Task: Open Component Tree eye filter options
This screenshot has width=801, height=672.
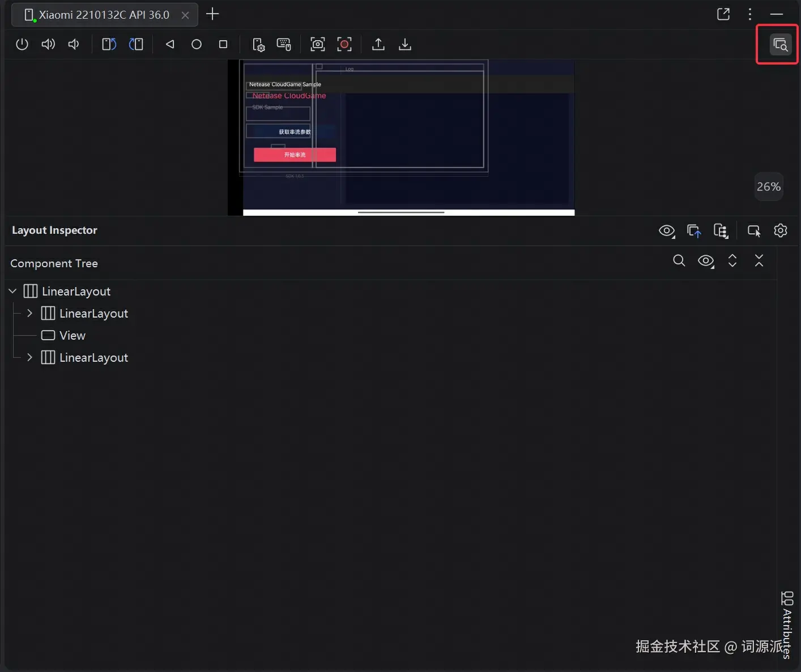Action: click(706, 261)
